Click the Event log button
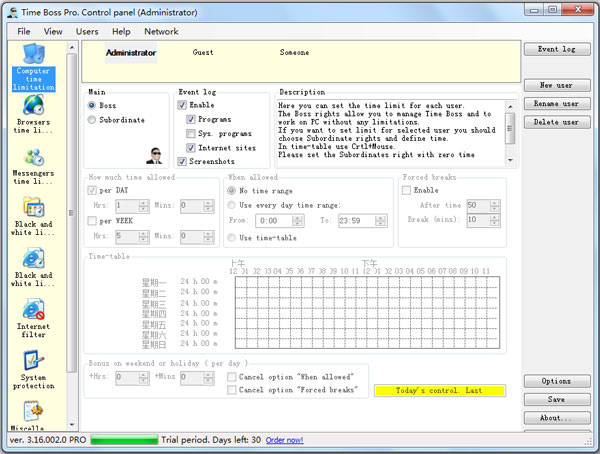 pyautogui.click(x=556, y=49)
